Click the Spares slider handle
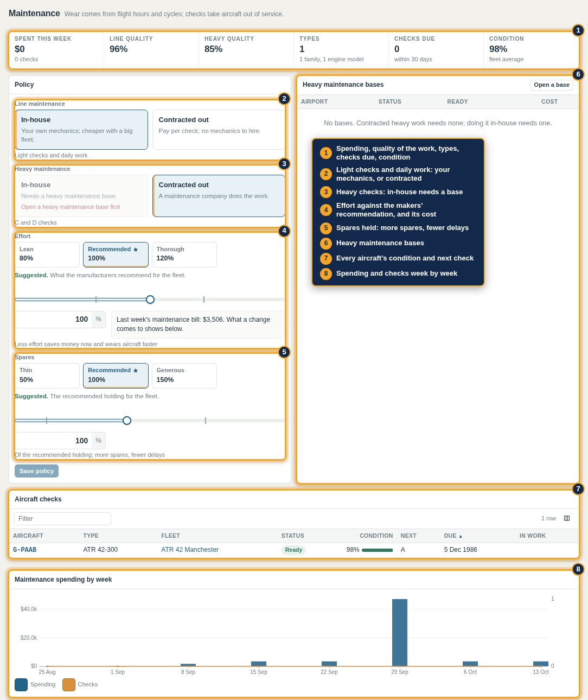The width and height of the screenshot is (588, 700). click(x=127, y=421)
